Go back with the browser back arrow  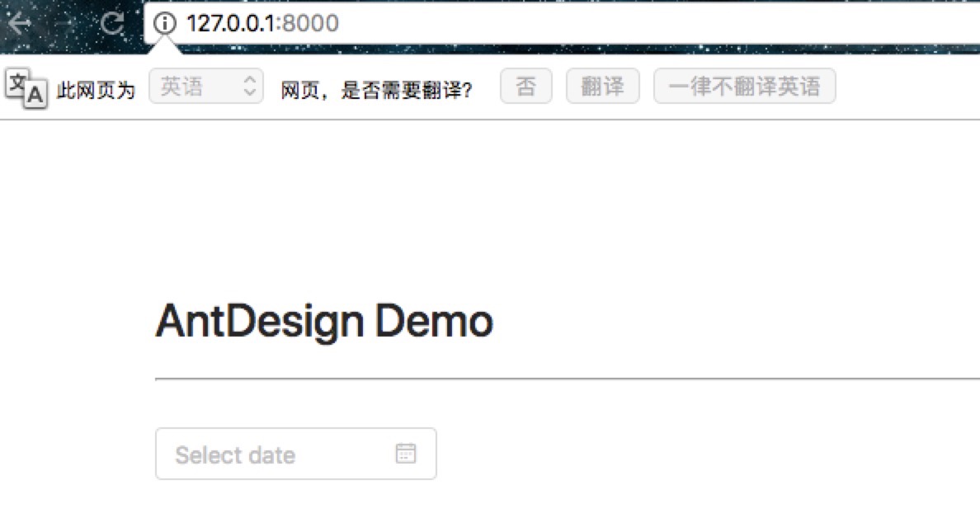pyautogui.click(x=21, y=23)
